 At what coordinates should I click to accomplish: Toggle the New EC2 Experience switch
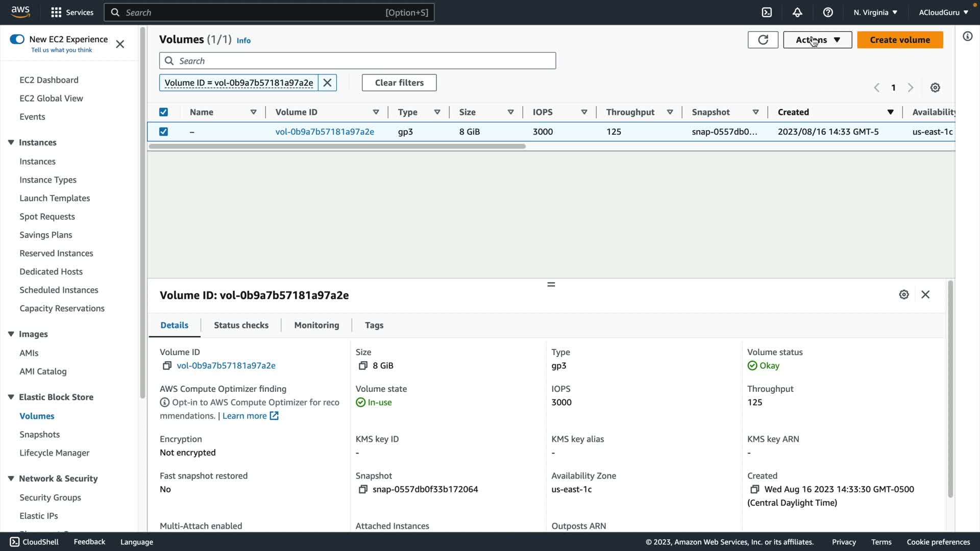click(17, 39)
